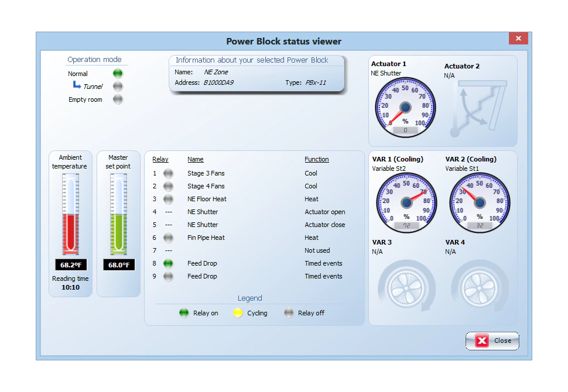The width and height of the screenshot is (568, 392).
Task: Click the Name column header
Action: pyautogui.click(x=195, y=159)
